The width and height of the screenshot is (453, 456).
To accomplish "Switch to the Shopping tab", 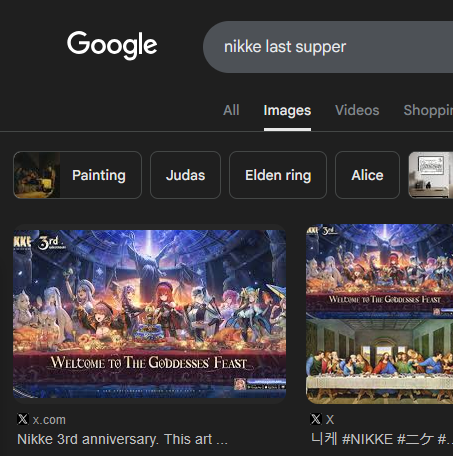I will coord(428,110).
